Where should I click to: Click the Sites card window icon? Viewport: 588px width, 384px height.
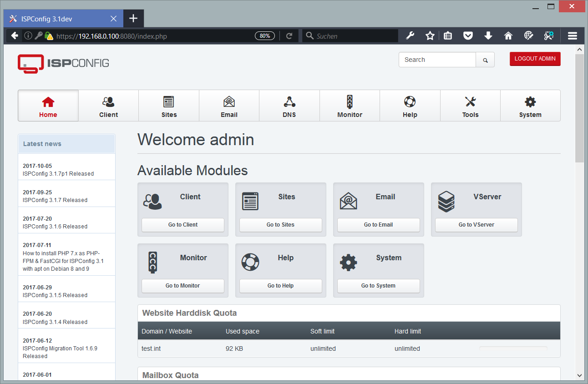(250, 201)
